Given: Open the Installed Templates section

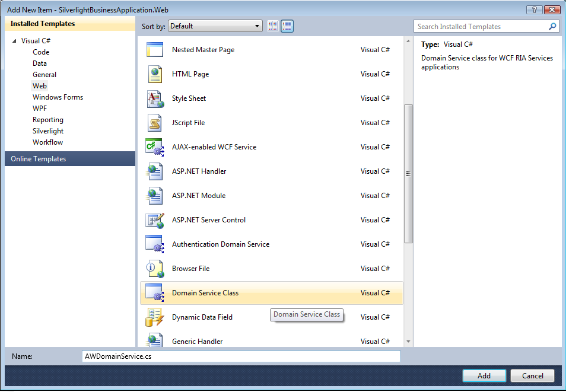Looking at the screenshot, I should point(70,24).
